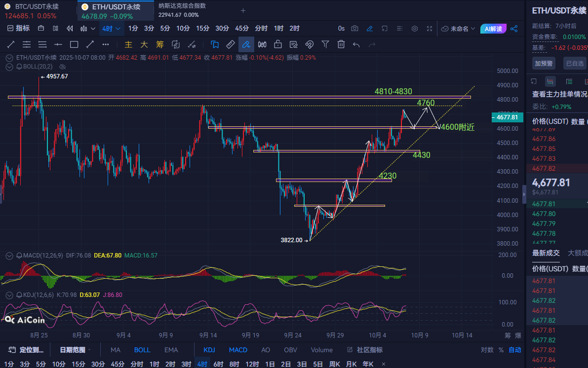The width and height of the screenshot is (588, 368).
Task: Click the trash icon to delete drawings
Action: point(341,44)
